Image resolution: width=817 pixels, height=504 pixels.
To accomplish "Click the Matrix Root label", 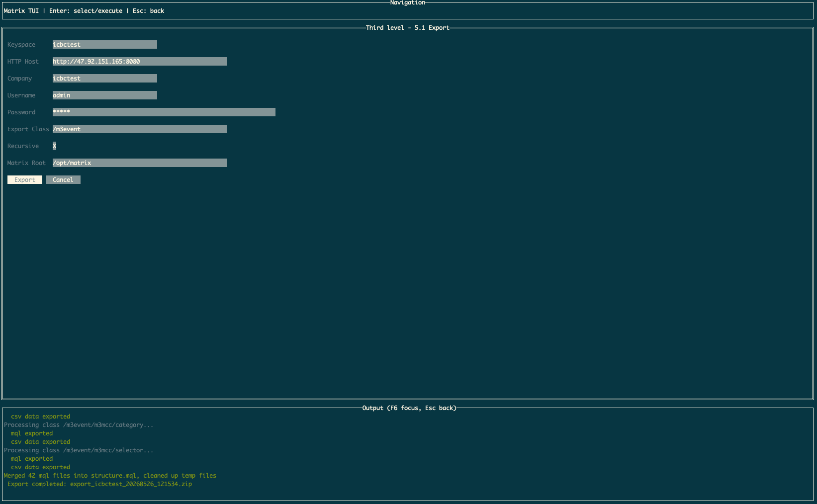I will [26, 163].
